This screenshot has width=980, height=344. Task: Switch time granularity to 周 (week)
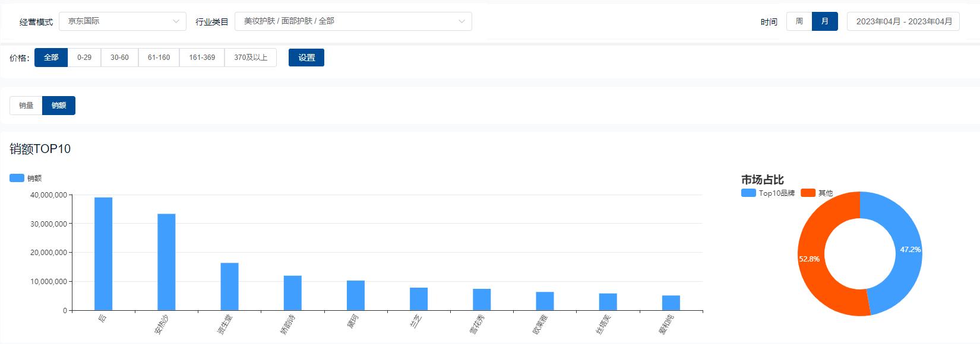(798, 21)
